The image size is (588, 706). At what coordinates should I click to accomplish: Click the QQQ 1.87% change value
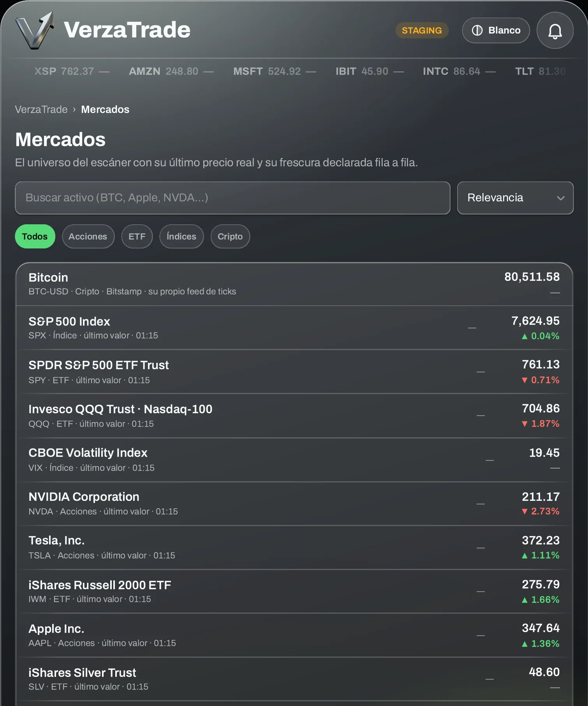540,424
